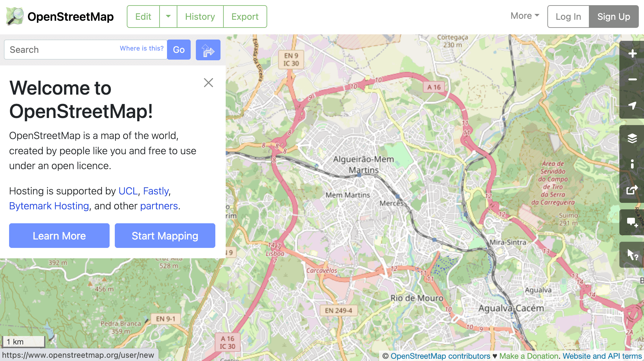Click the Agualva-Cacém map label

coord(511,308)
